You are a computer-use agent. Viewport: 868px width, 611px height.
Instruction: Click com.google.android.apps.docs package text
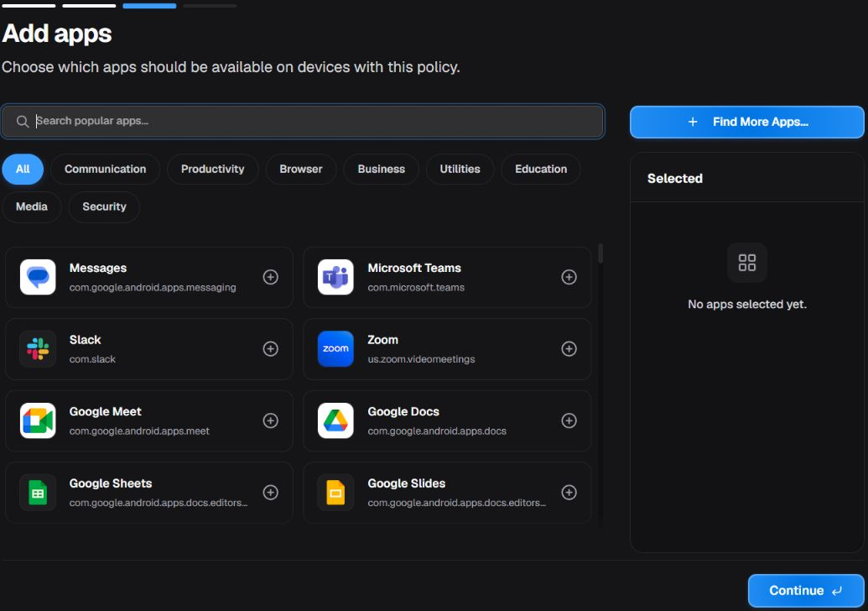tap(437, 431)
